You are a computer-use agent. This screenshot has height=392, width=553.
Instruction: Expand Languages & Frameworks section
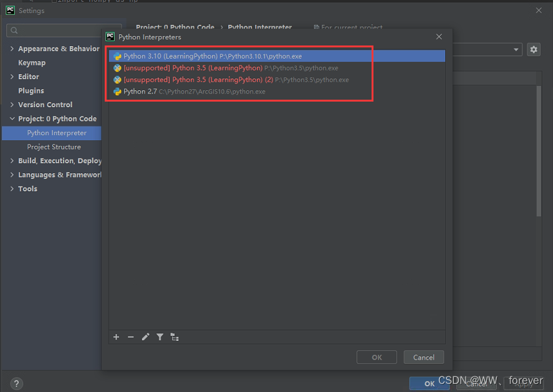point(12,175)
